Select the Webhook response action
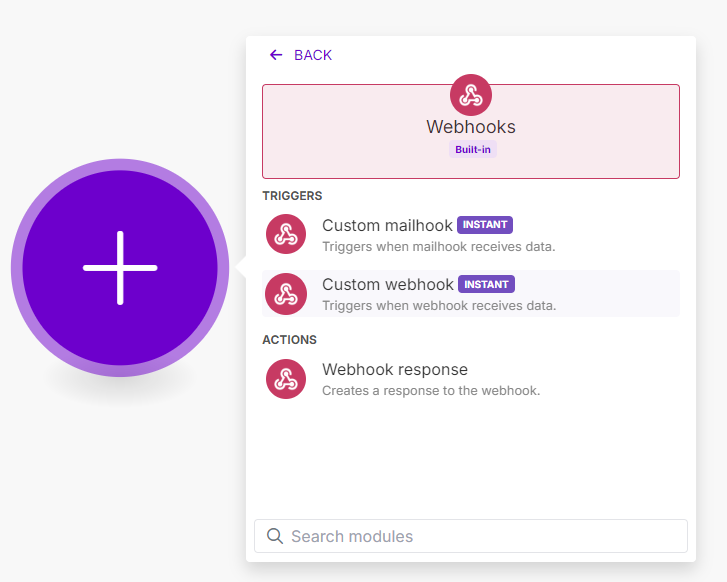The height and width of the screenshot is (582, 727). click(x=471, y=379)
